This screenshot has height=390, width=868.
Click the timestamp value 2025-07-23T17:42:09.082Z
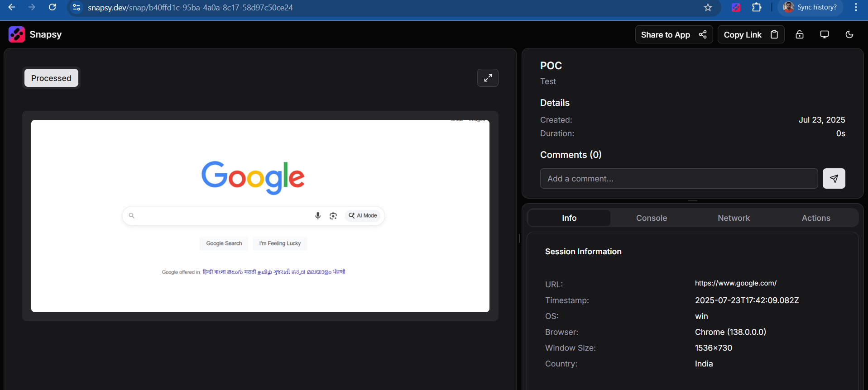point(747,300)
